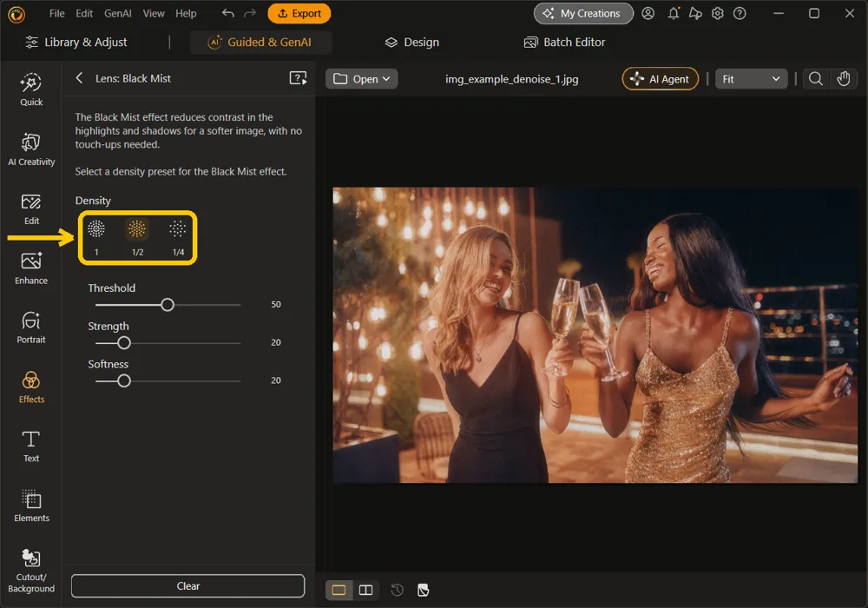Open the notifications bell

(x=674, y=13)
